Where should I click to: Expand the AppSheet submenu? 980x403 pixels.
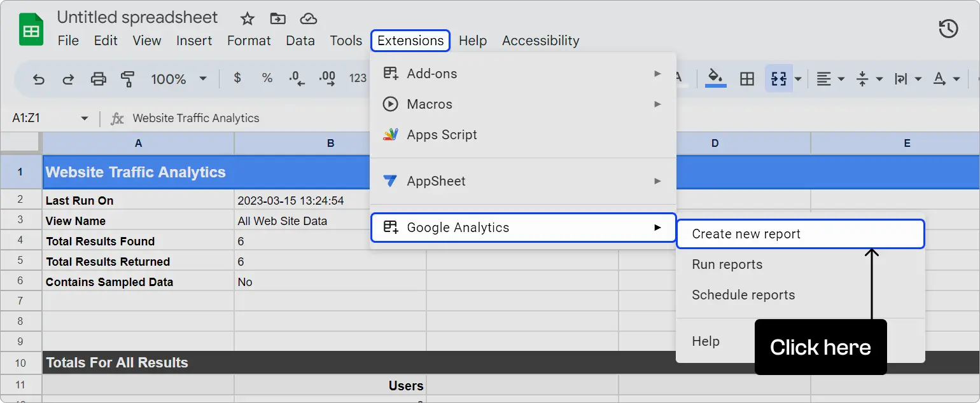523,181
